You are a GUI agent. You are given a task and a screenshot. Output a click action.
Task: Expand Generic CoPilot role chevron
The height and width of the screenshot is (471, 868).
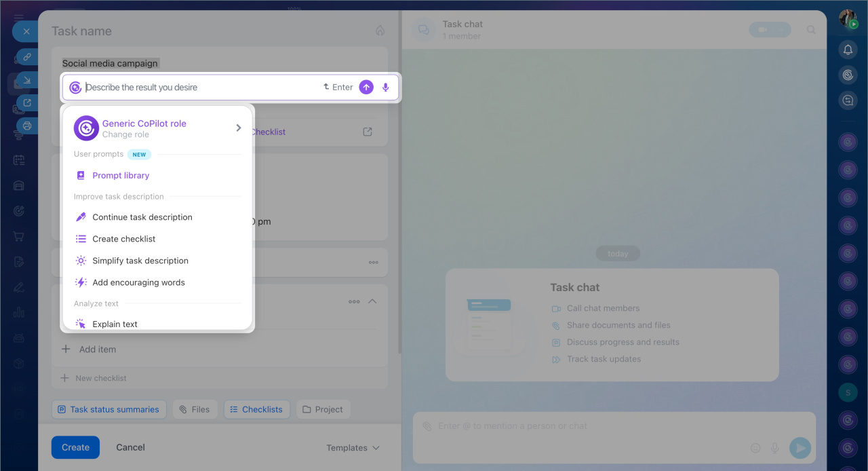(238, 128)
